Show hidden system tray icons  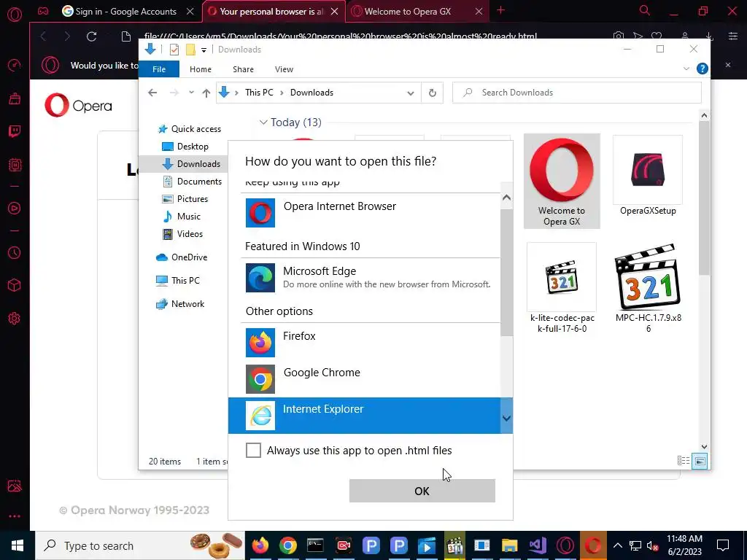617,545
